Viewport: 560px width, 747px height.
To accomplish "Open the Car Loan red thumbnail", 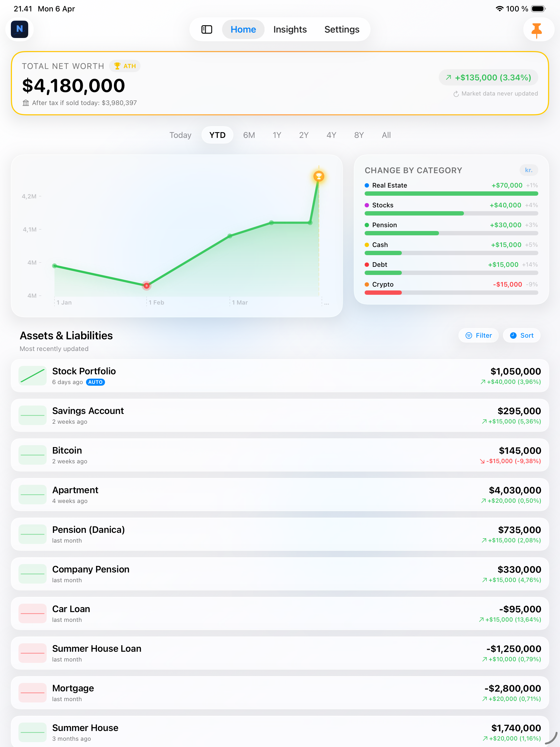I will 32,613.
